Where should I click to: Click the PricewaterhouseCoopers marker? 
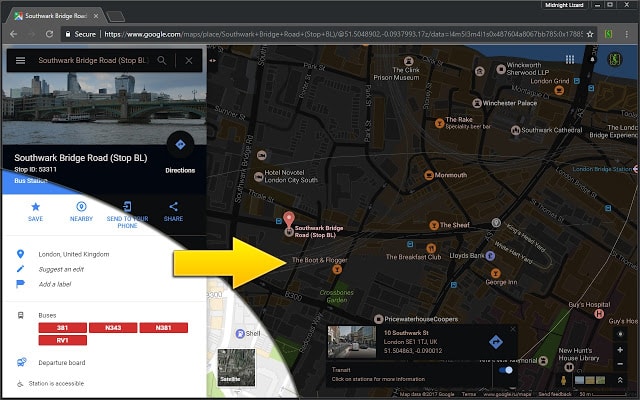point(379,319)
